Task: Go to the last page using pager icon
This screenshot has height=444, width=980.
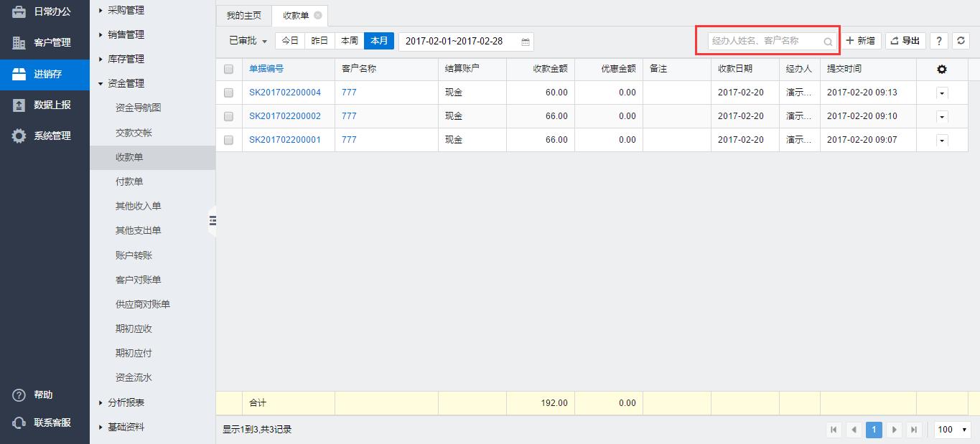Action: click(x=914, y=430)
